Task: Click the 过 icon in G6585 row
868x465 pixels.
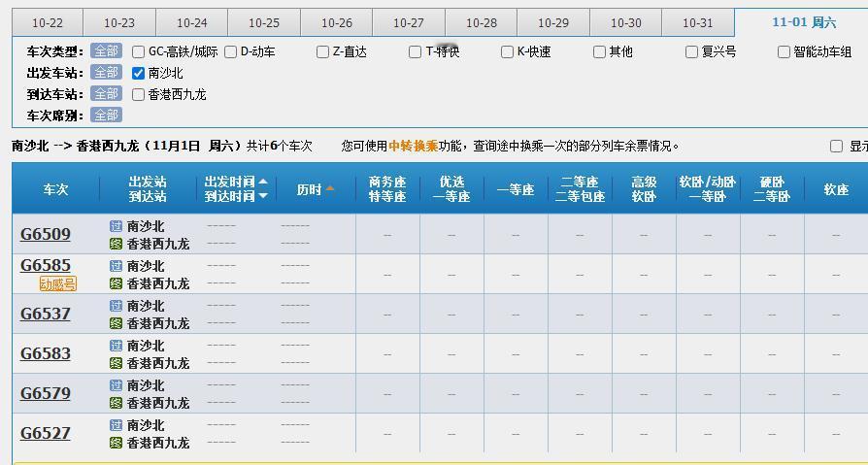Action: tap(116, 266)
